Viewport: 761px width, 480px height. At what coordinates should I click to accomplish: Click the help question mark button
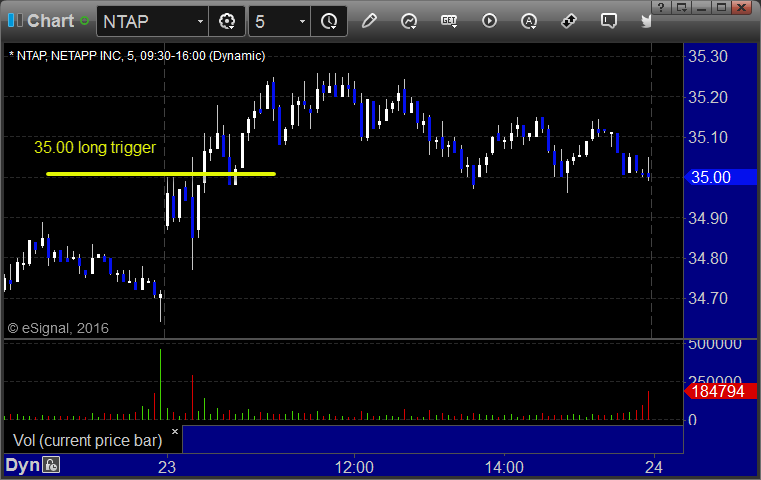pos(661,7)
